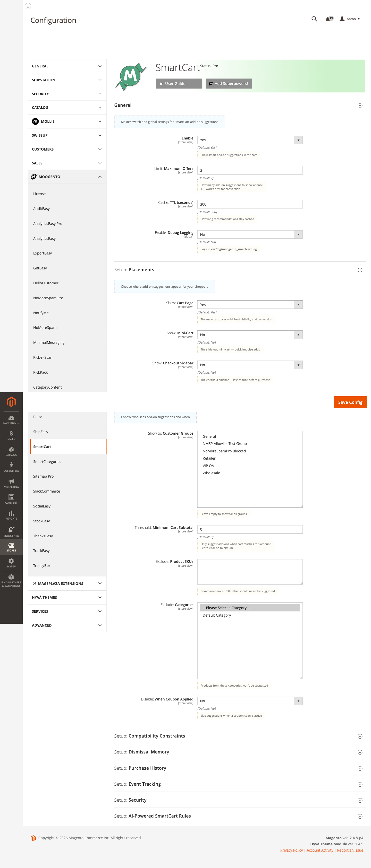Click the page info icon above Configuration
Screen dimensions: 371x868
[x=28, y=6]
